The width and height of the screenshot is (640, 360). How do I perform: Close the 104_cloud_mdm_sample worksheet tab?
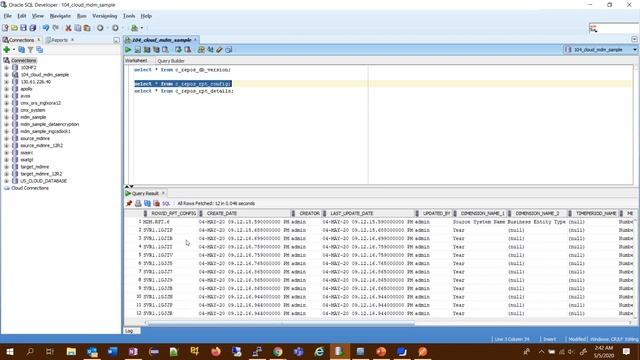click(195, 40)
